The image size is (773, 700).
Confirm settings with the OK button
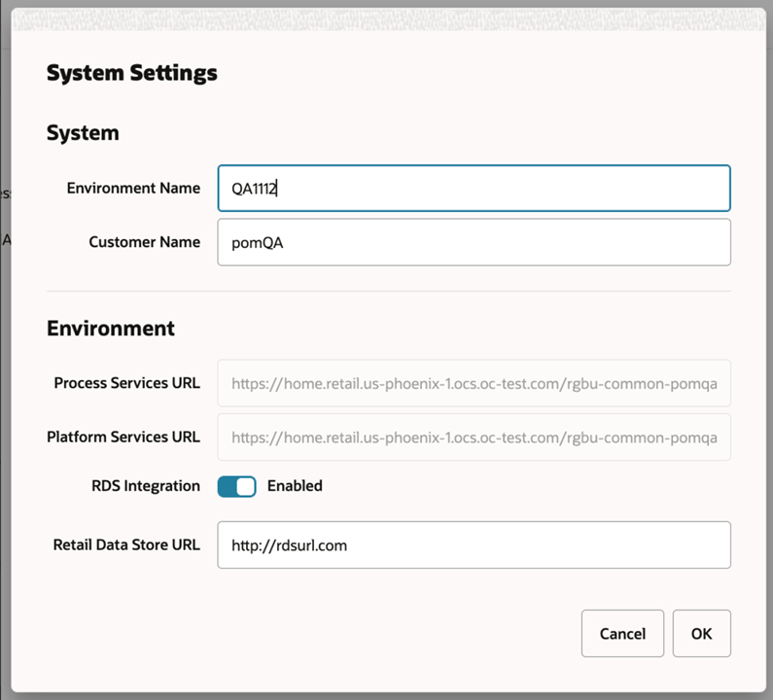[701, 634]
